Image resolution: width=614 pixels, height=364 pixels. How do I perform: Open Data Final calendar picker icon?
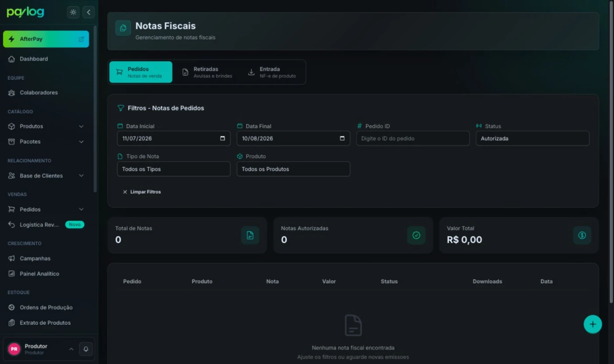(342, 138)
